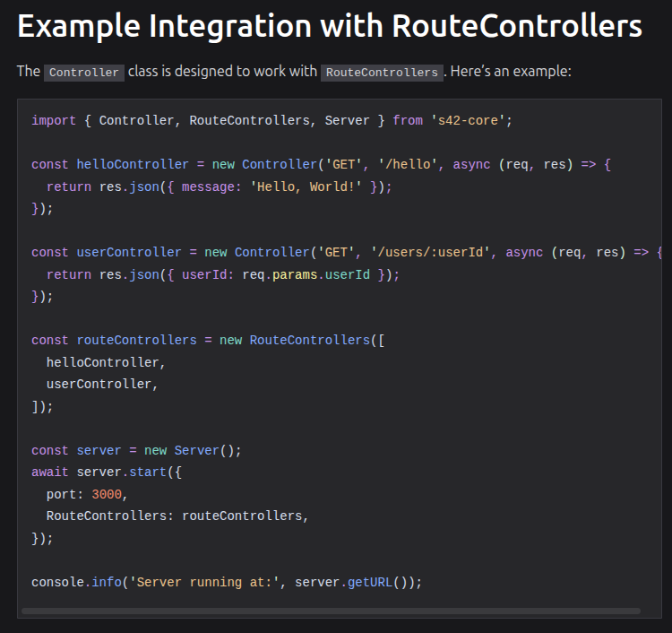Image resolution: width=672 pixels, height=633 pixels.
Task: Click 'req.params.userId' in the return line
Action: [x=306, y=274]
